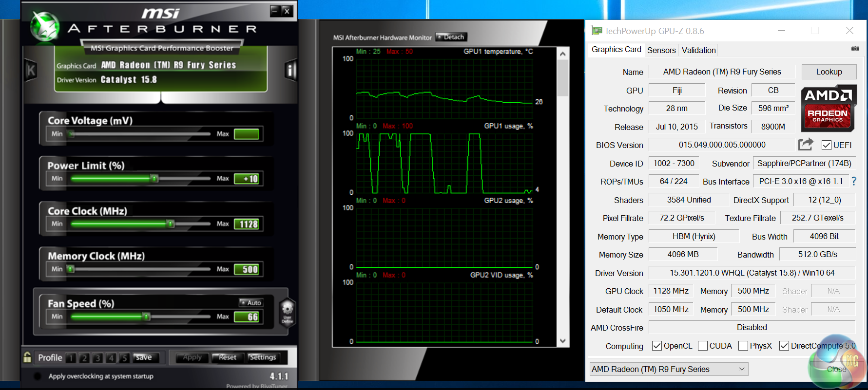Select profile slot 2

(x=84, y=358)
